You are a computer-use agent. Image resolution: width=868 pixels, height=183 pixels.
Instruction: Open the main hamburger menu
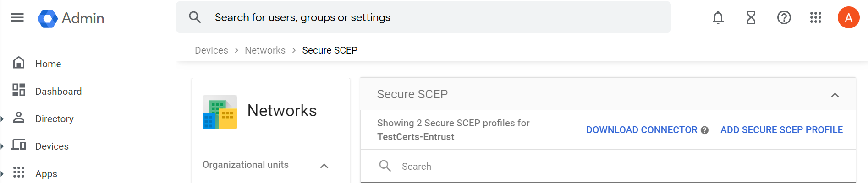(17, 18)
